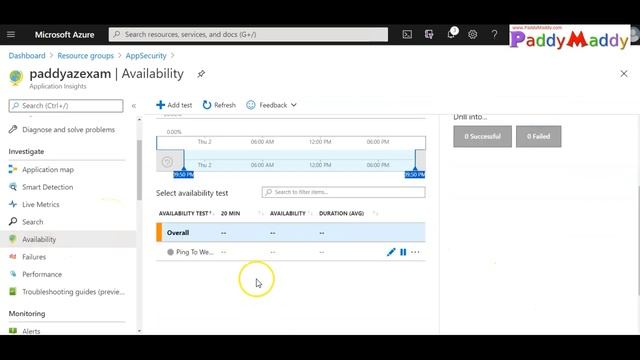The height and width of the screenshot is (360, 640).
Task: Refresh the availability data
Action: point(219,105)
